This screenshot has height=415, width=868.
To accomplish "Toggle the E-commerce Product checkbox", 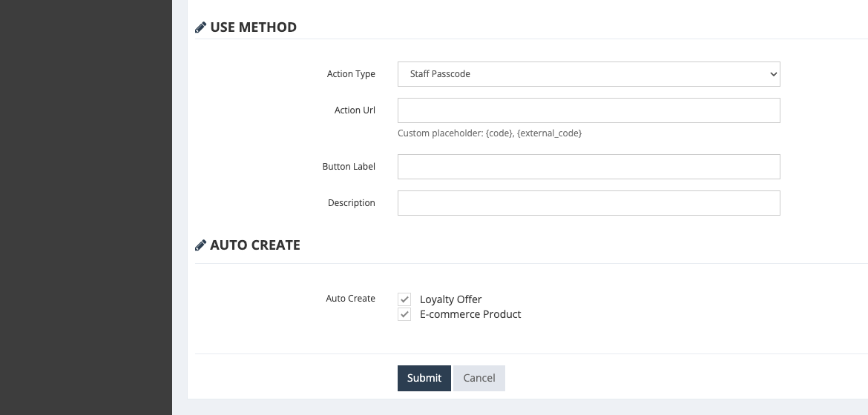I will pyautogui.click(x=404, y=314).
